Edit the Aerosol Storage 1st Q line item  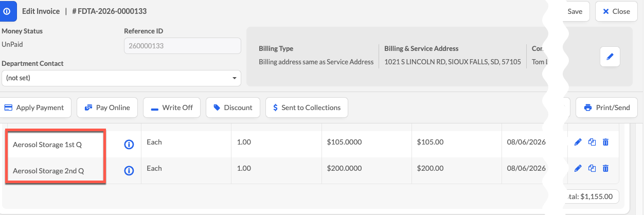pos(578,142)
